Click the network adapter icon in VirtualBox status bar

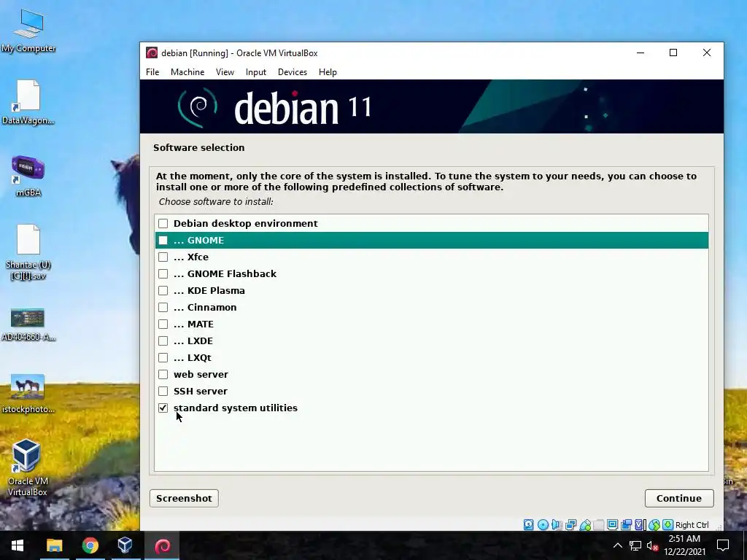570,525
